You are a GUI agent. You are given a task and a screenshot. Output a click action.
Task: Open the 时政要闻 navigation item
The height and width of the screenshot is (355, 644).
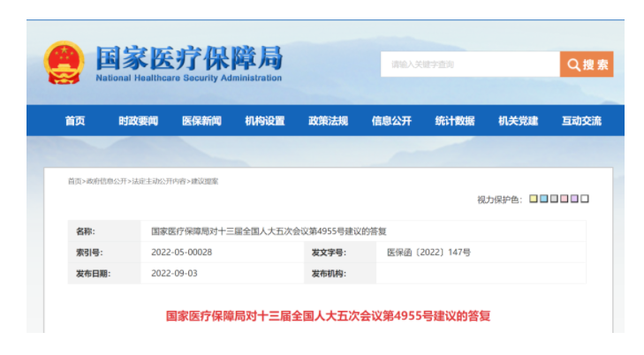138,121
